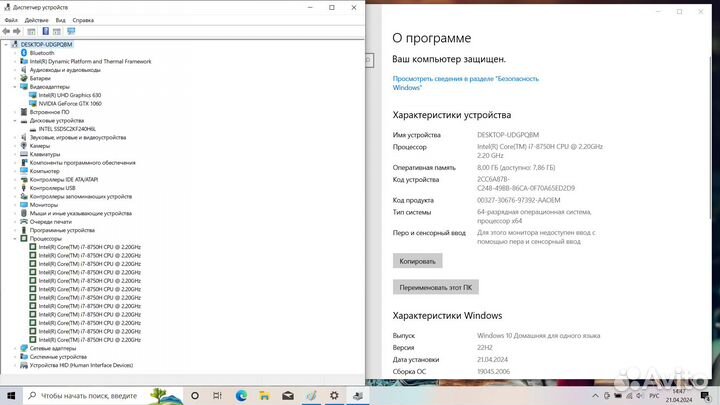This screenshot has height=405, width=720.
Task: Open the Windows Start menu
Action: [x=11, y=395]
